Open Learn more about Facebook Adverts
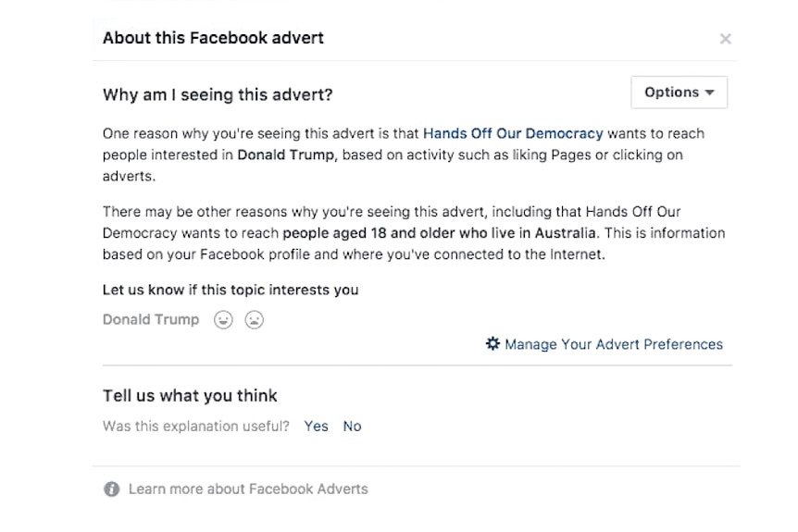Viewport: 798px width, 532px height. coord(248,489)
